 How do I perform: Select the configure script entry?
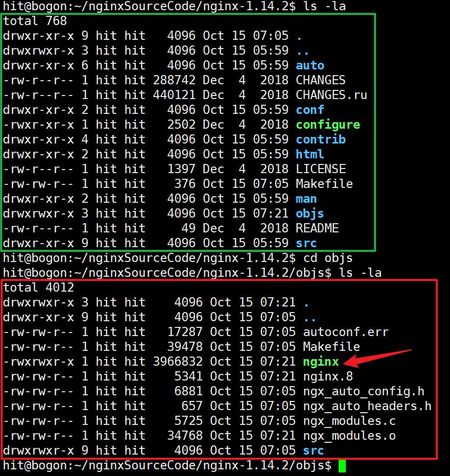tap(327, 124)
